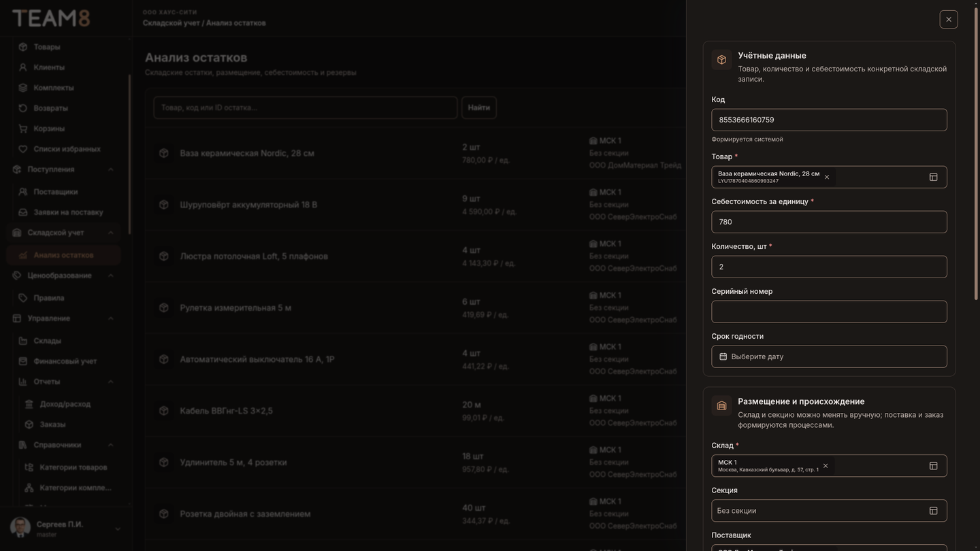Select row Шуруповёрт аккумуляторный 18 В

(415, 205)
